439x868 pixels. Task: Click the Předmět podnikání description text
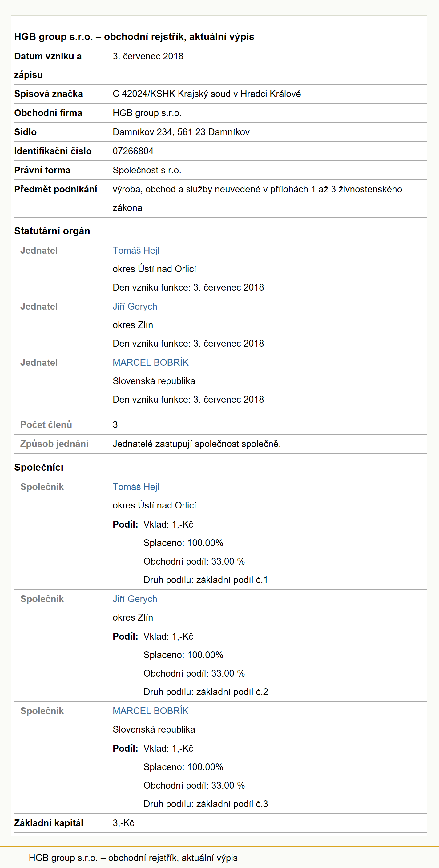[257, 199]
